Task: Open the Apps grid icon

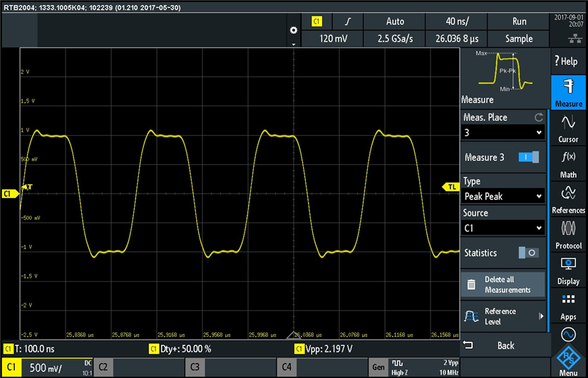Action: (x=568, y=306)
